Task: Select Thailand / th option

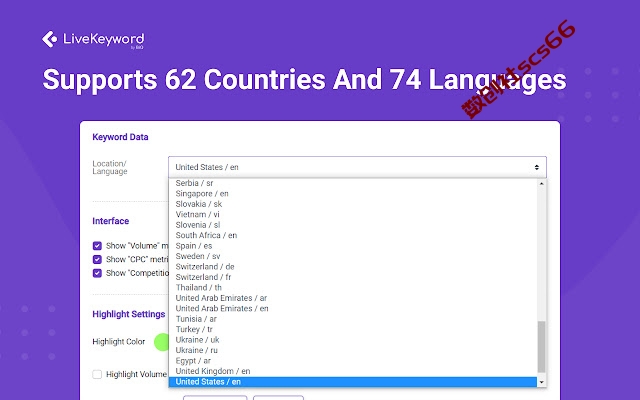Action: click(x=353, y=287)
